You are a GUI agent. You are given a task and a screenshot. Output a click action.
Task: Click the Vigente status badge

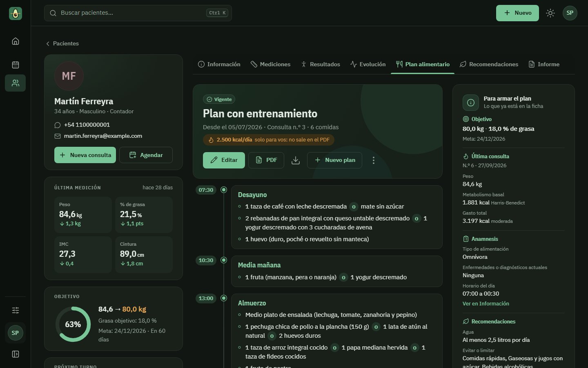tap(219, 99)
